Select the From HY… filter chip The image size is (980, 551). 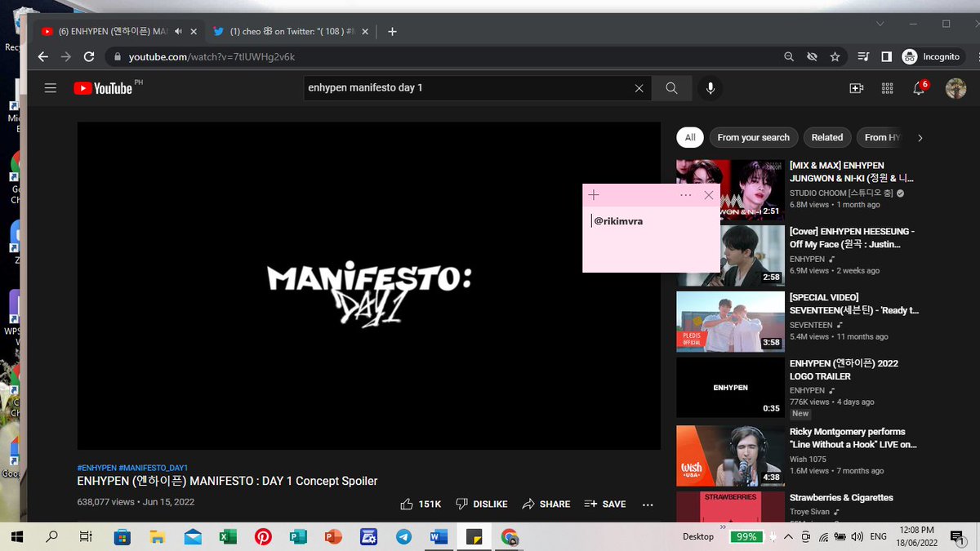880,138
